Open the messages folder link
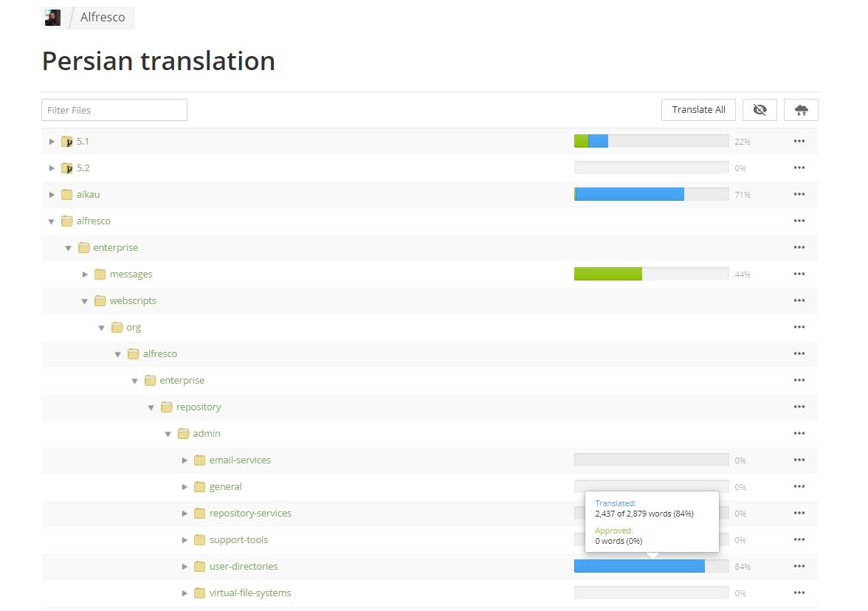This screenshot has height=611, width=868. click(x=131, y=275)
